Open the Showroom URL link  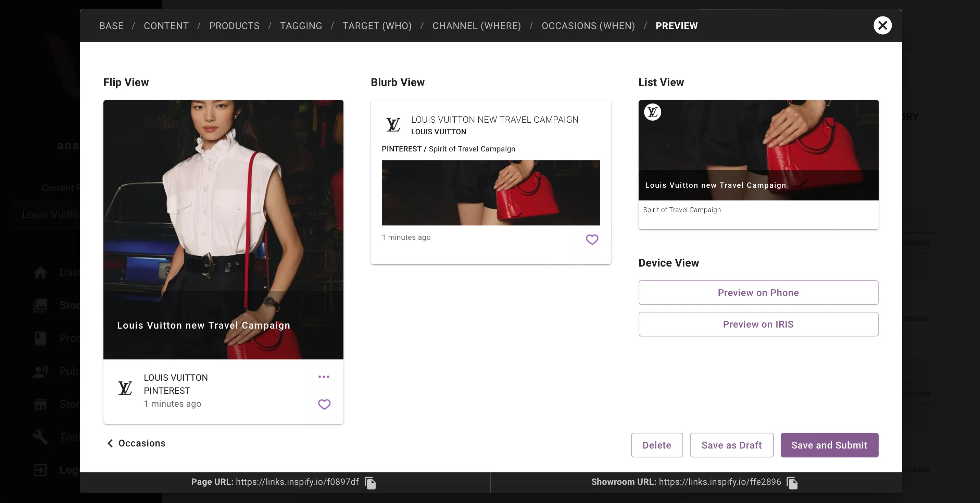(x=720, y=482)
